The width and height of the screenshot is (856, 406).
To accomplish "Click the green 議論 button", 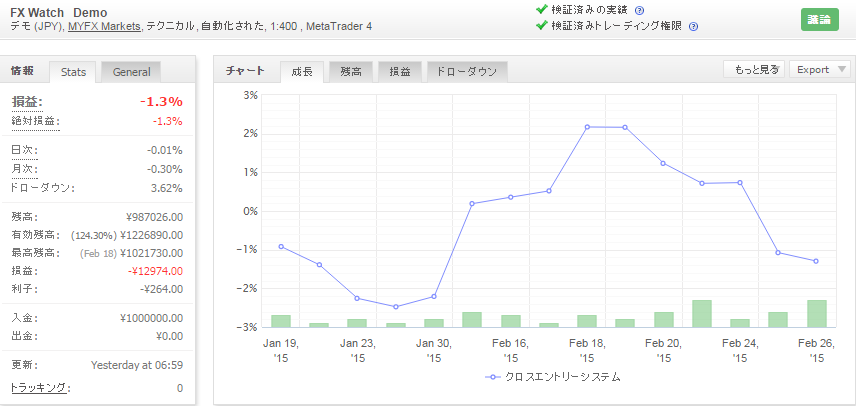I will pos(819,19).
